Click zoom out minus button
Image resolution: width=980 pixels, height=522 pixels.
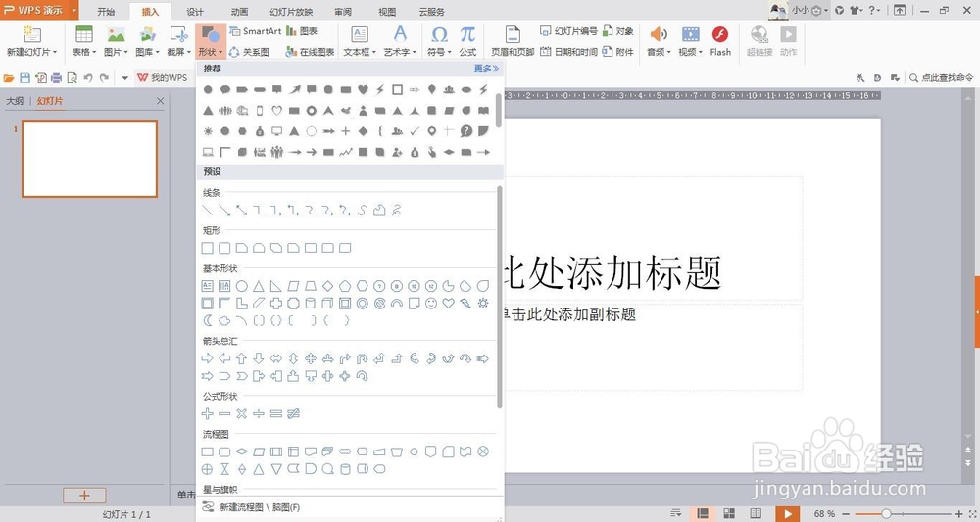846,514
